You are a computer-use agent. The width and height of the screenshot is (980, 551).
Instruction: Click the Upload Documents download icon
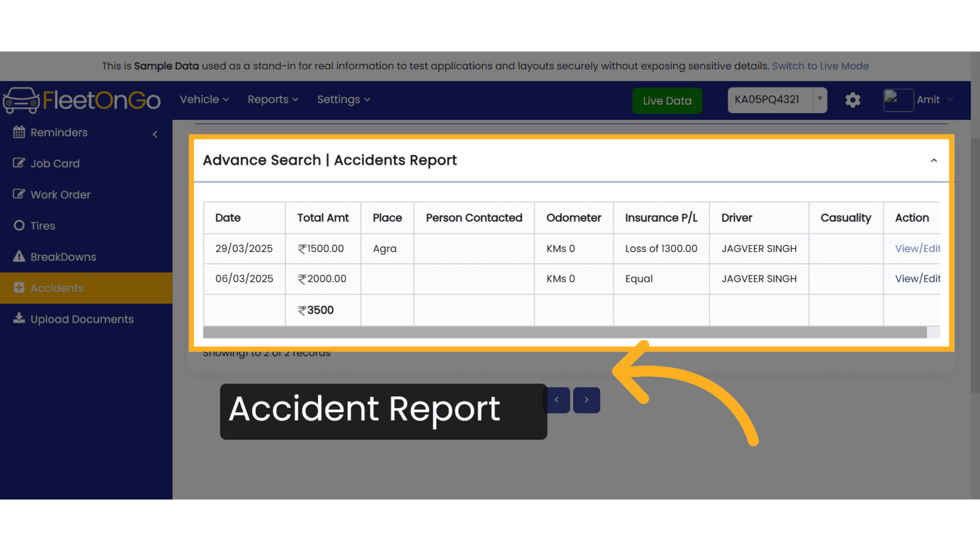point(19,318)
